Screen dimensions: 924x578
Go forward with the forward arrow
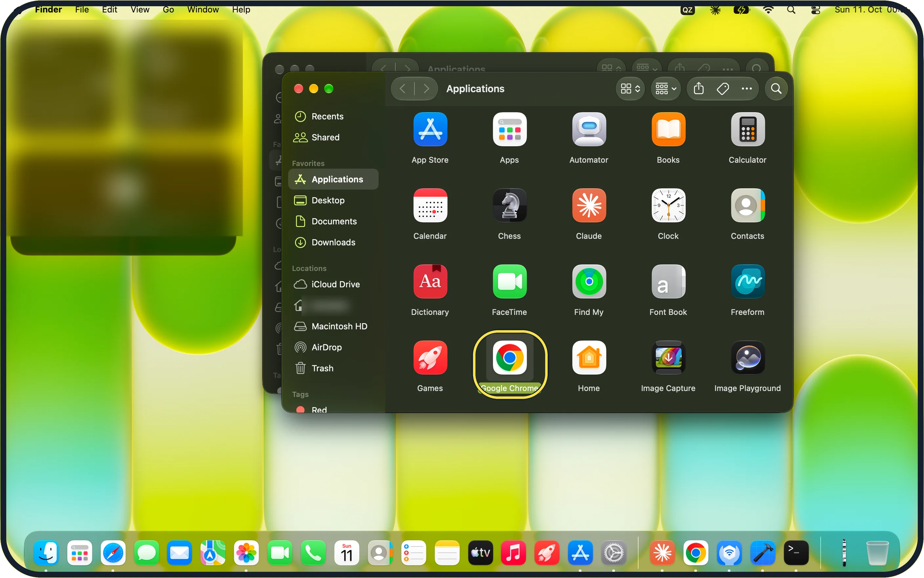coord(426,89)
